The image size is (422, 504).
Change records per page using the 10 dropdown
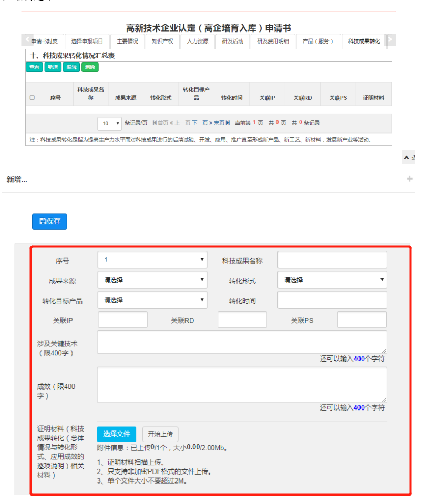click(109, 122)
